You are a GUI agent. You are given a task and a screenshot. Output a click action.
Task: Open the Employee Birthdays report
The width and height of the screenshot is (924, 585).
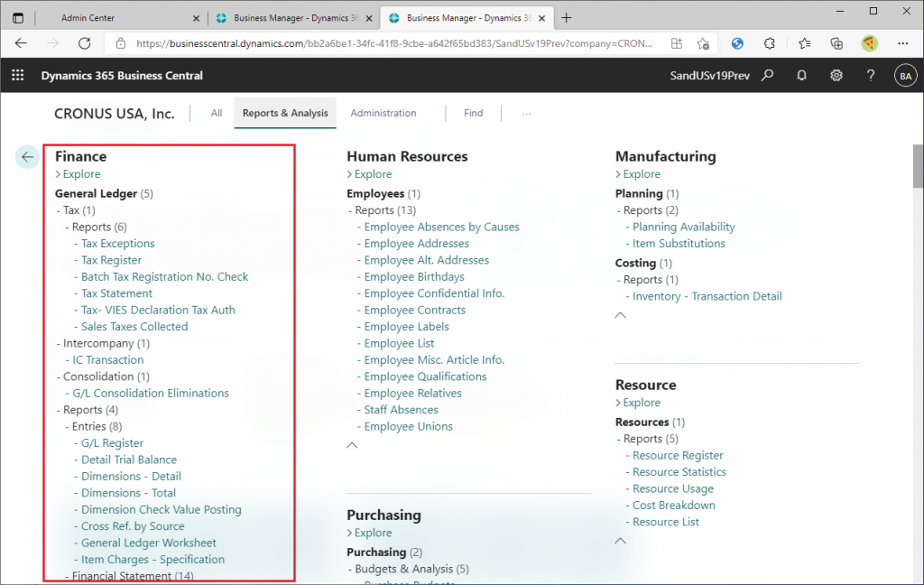pyautogui.click(x=413, y=276)
